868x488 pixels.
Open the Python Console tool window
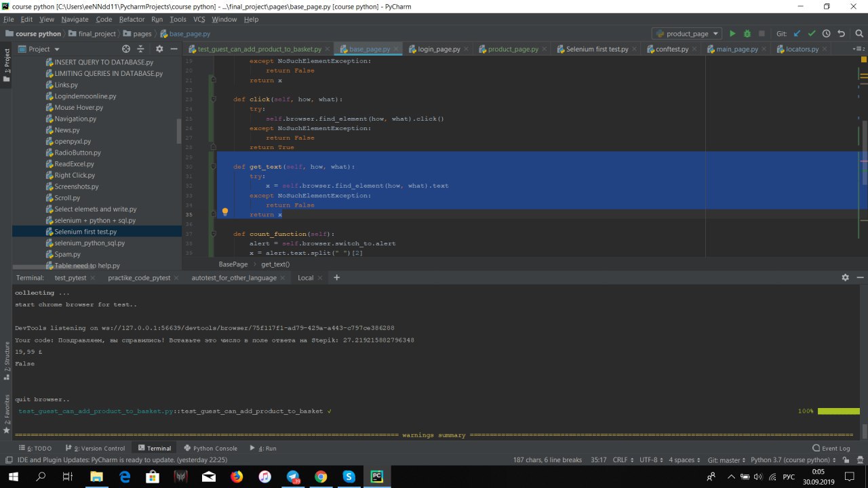pos(210,448)
